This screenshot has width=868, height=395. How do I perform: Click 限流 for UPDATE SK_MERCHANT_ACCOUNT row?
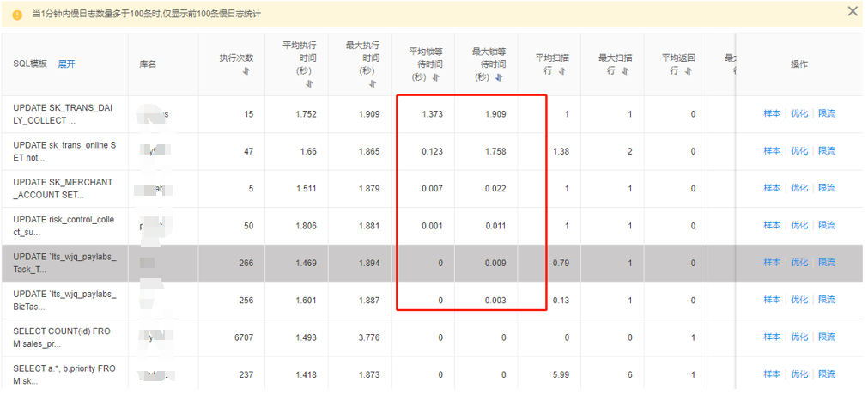point(827,188)
